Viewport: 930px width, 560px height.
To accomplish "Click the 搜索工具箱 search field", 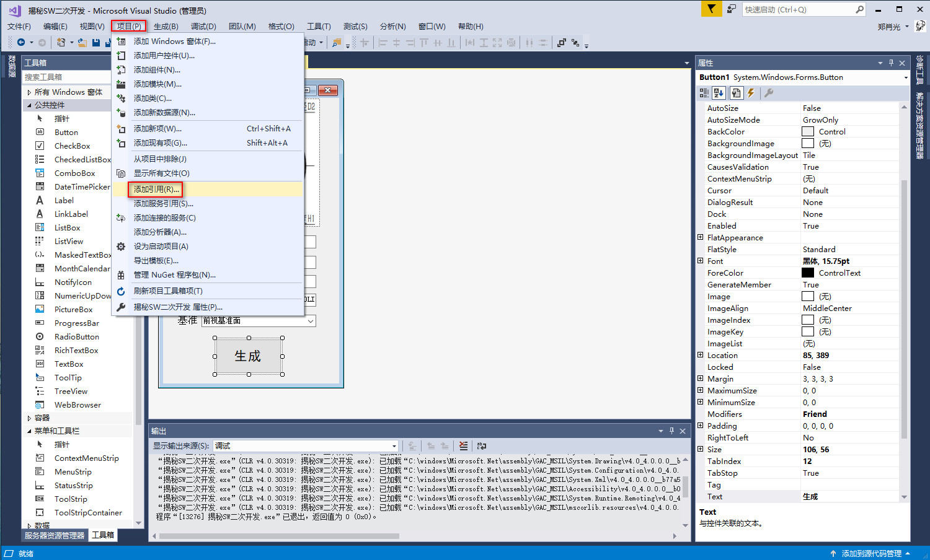I will tap(66, 77).
